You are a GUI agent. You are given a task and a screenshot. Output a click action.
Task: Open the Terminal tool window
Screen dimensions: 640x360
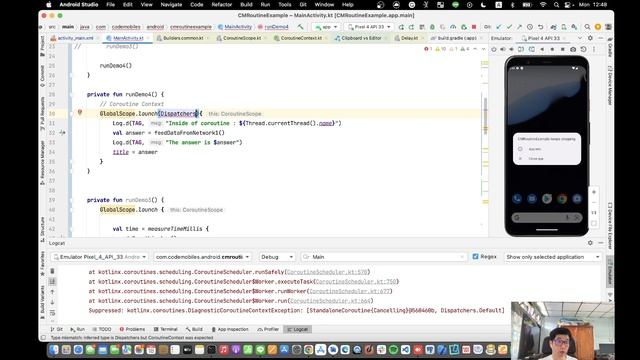166,329
